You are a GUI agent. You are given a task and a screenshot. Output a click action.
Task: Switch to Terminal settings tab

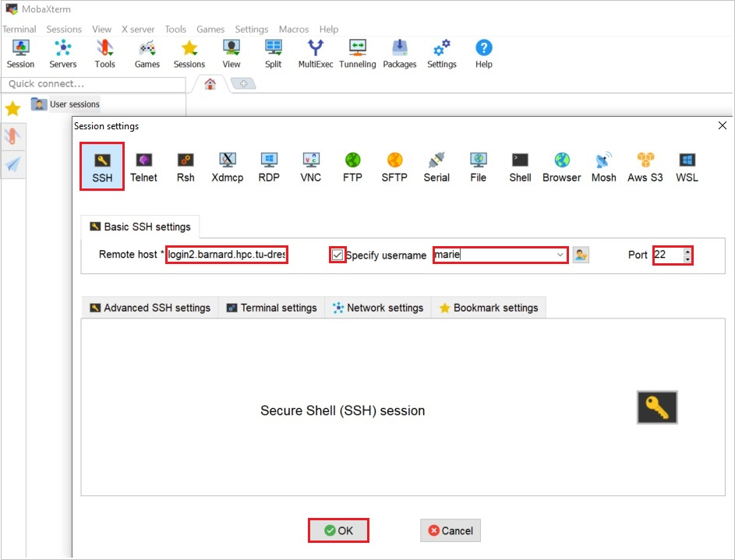[x=272, y=308]
